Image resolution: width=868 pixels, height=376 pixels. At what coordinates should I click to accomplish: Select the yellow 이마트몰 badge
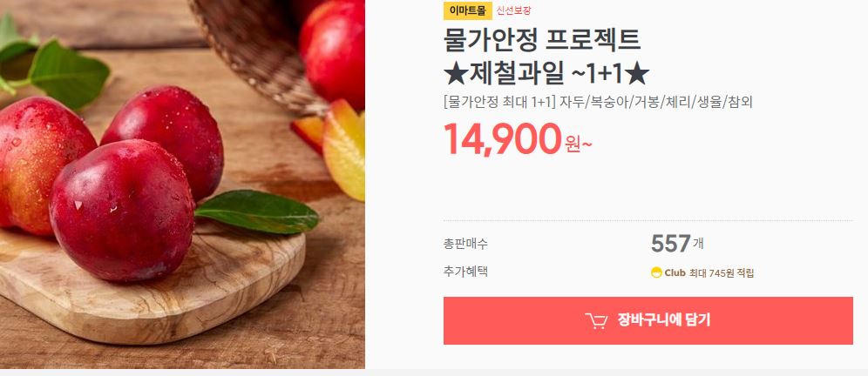point(468,10)
